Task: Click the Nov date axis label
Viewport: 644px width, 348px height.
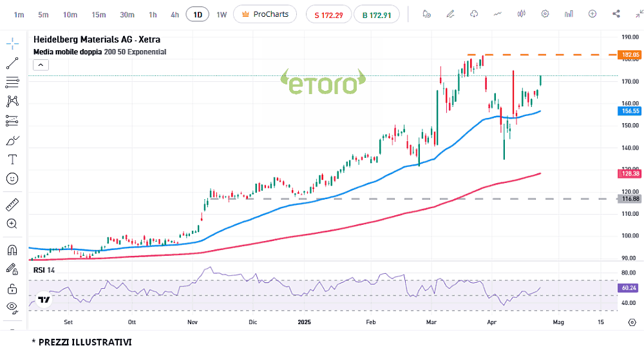Action: tap(192, 322)
